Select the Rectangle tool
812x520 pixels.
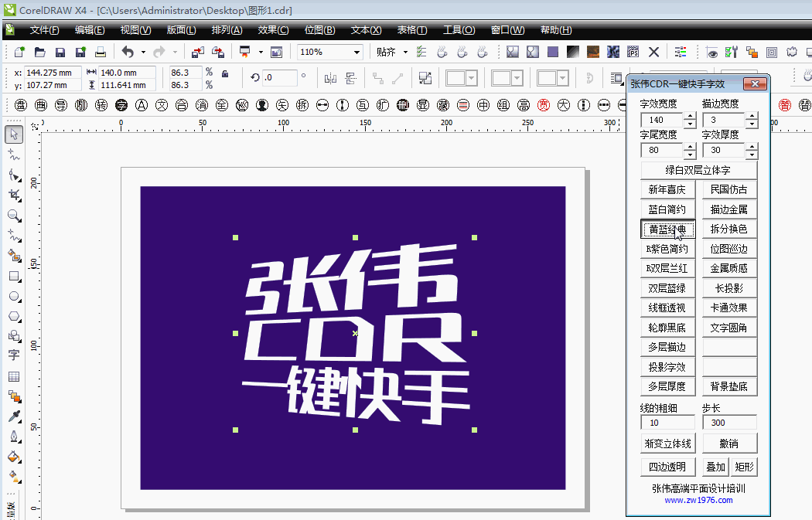pyautogui.click(x=14, y=277)
